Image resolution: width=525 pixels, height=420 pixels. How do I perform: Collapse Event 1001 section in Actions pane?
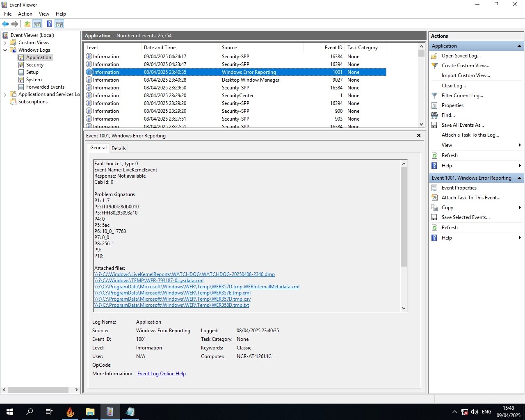coord(519,178)
